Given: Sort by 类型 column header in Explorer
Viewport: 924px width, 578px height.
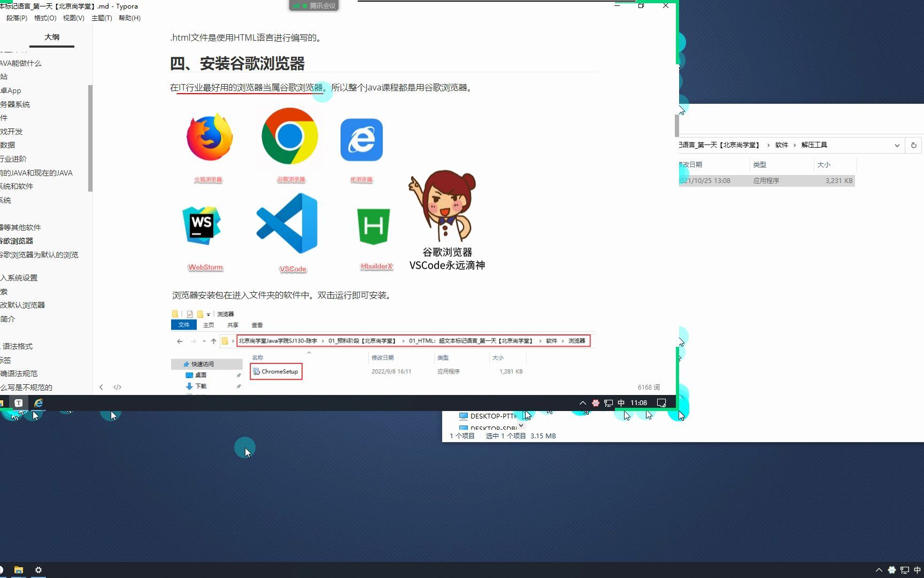Looking at the screenshot, I should point(759,165).
